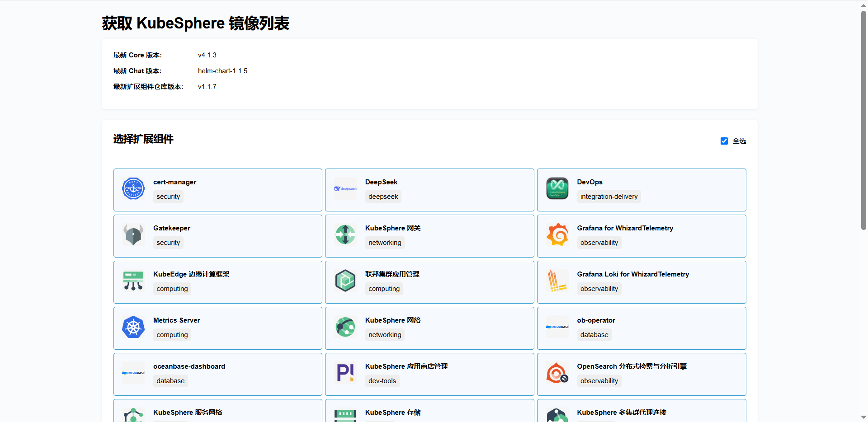The width and height of the screenshot is (868, 422).
Task: Click the KubeEdge 边缘计算框架 icon
Action: pos(133,281)
